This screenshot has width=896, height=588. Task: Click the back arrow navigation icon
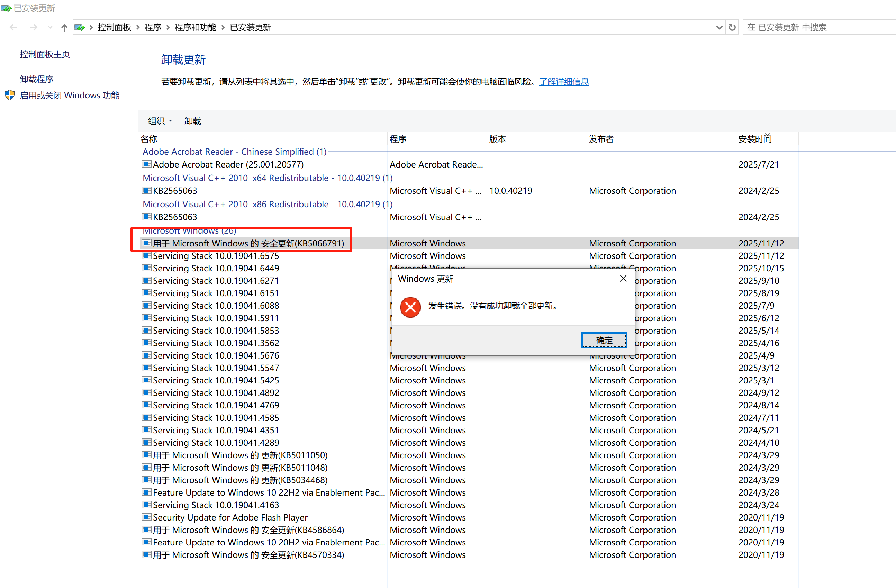[14, 27]
